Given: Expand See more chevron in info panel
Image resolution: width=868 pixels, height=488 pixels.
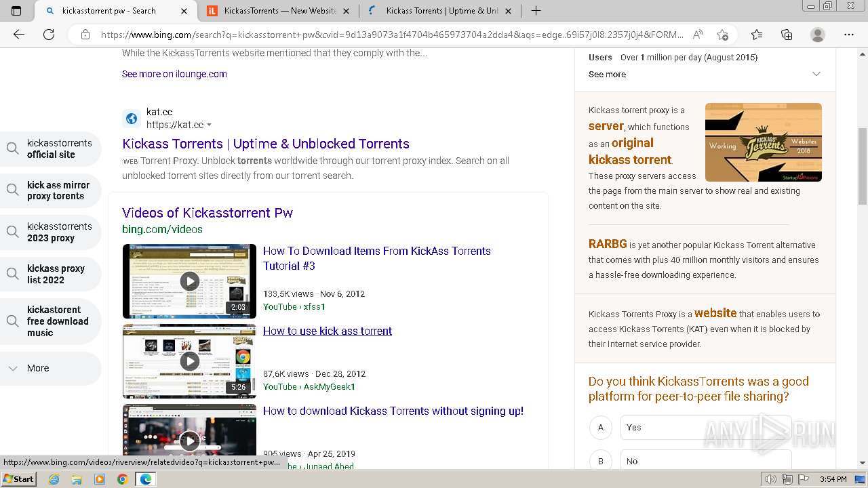Looking at the screenshot, I should (x=816, y=74).
